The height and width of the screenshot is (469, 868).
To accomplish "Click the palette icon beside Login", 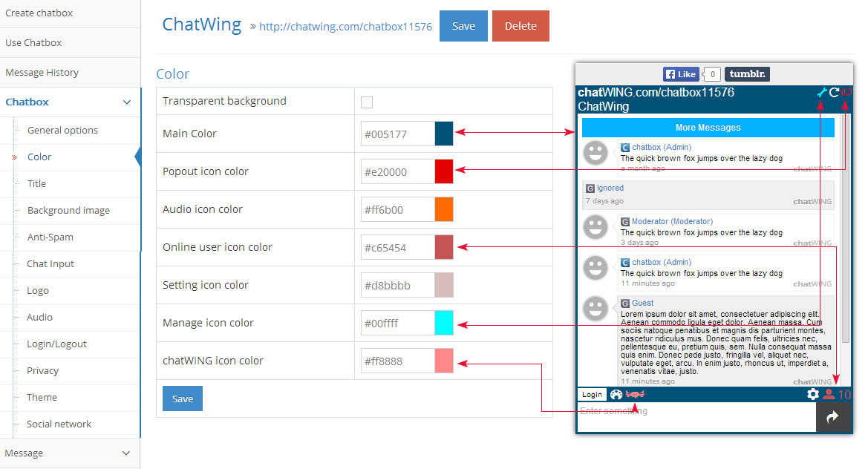I will [x=616, y=394].
